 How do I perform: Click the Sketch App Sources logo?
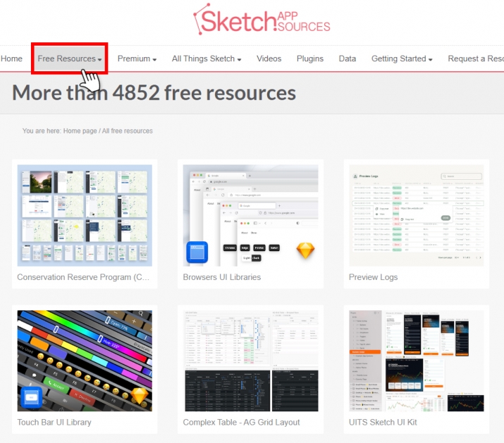coord(262,19)
